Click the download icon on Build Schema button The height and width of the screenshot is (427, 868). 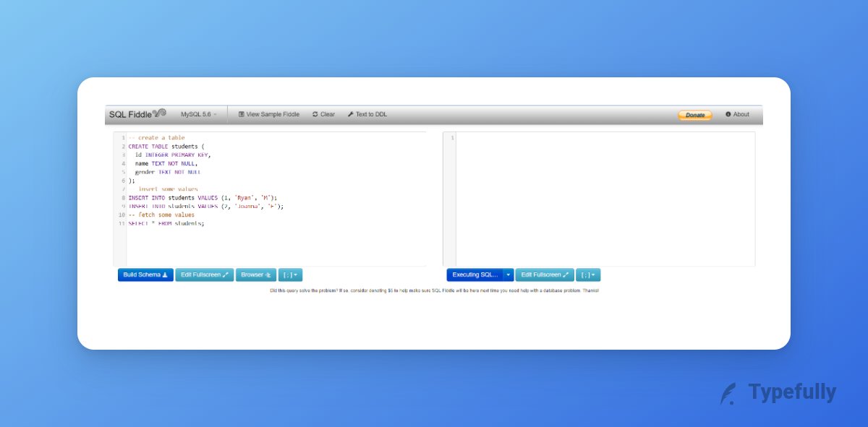(x=165, y=275)
